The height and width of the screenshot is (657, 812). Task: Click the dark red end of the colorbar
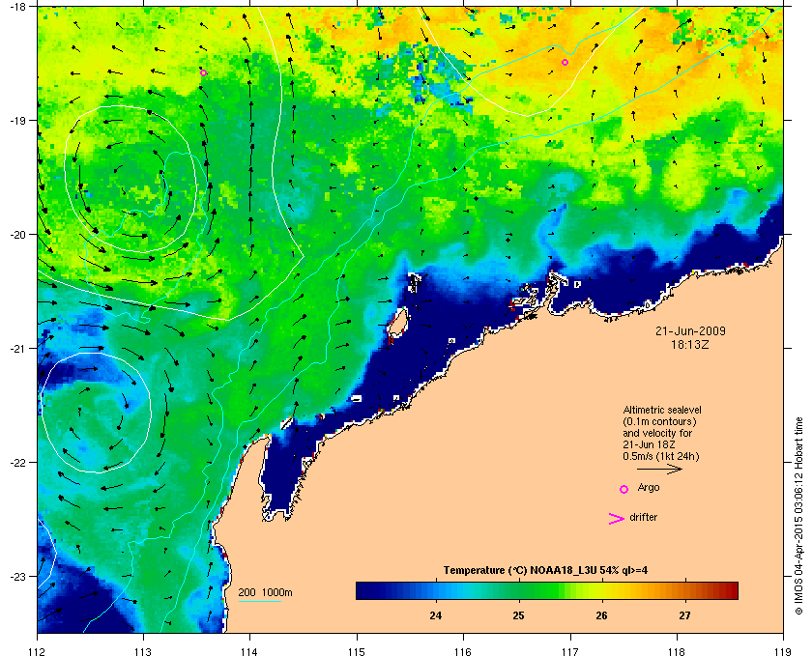click(x=733, y=591)
